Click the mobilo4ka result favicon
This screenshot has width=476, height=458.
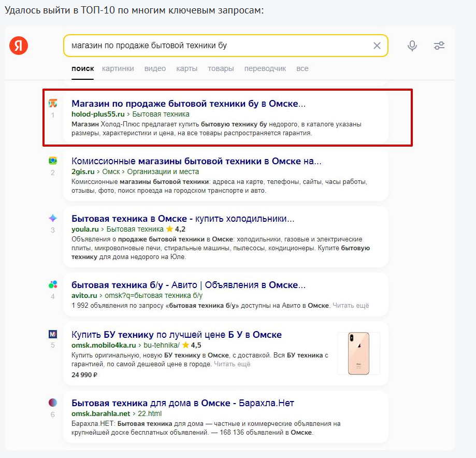[x=52, y=334]
